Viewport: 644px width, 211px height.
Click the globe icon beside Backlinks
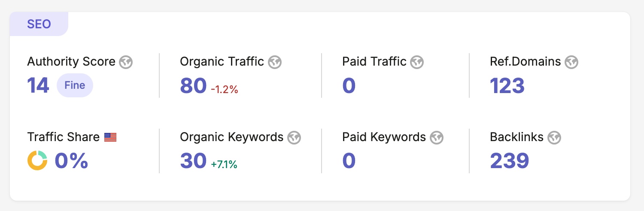click(554, 138)
